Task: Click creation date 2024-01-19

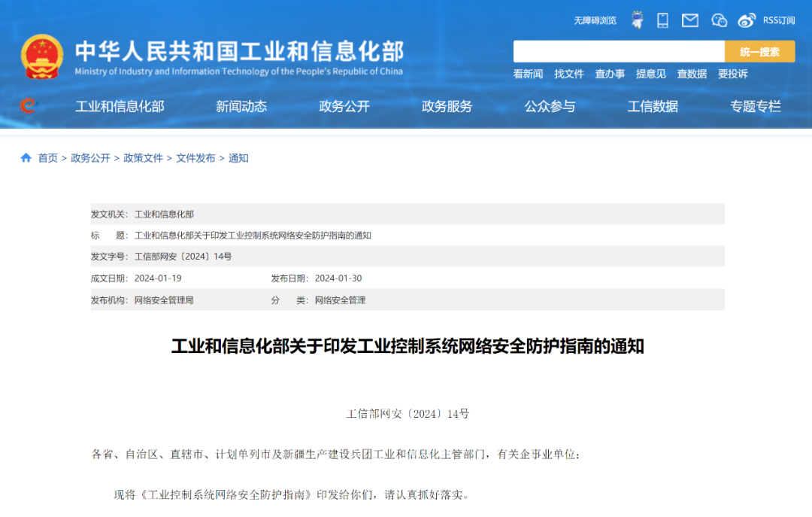Action: click(158, 278)
